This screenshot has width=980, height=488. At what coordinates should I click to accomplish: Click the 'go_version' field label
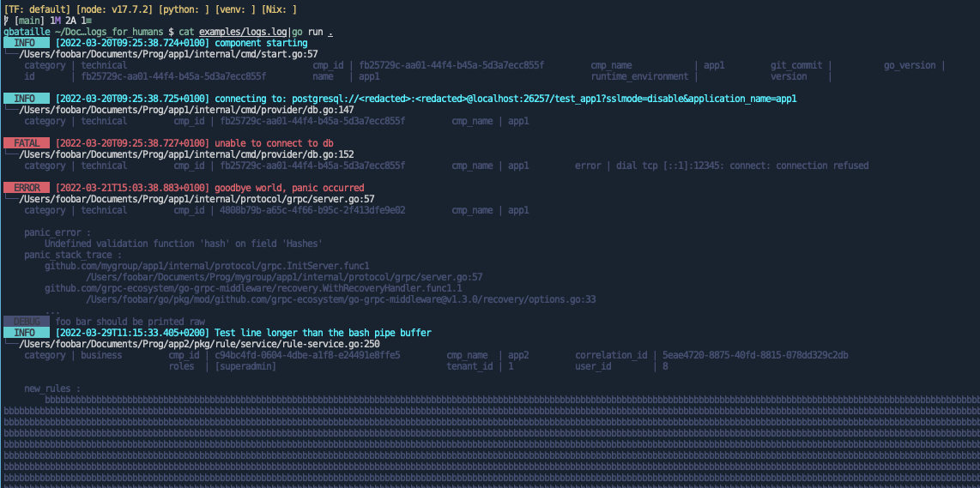910,65
